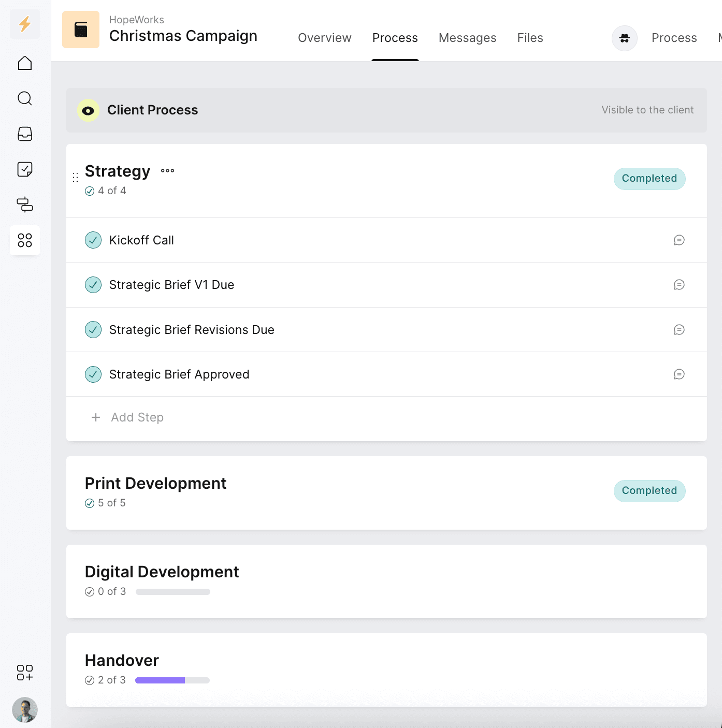The height and width of the screenshot is (728, 722).
Task: Toggle Client Process visibility eye icon
Action: (88, 110)
